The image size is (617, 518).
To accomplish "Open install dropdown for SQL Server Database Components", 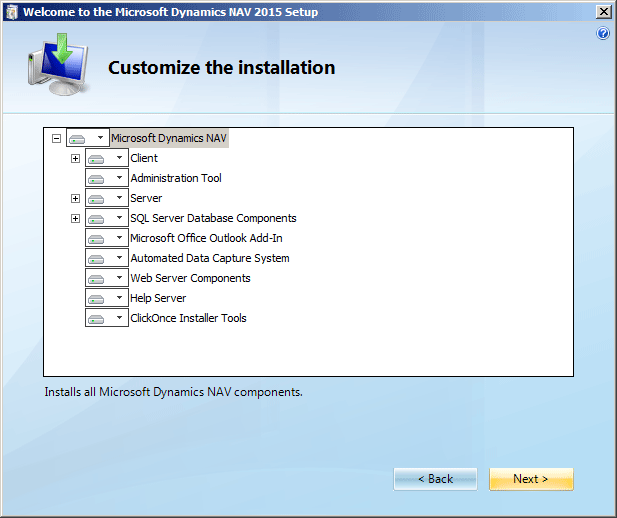I will [107, 218].
